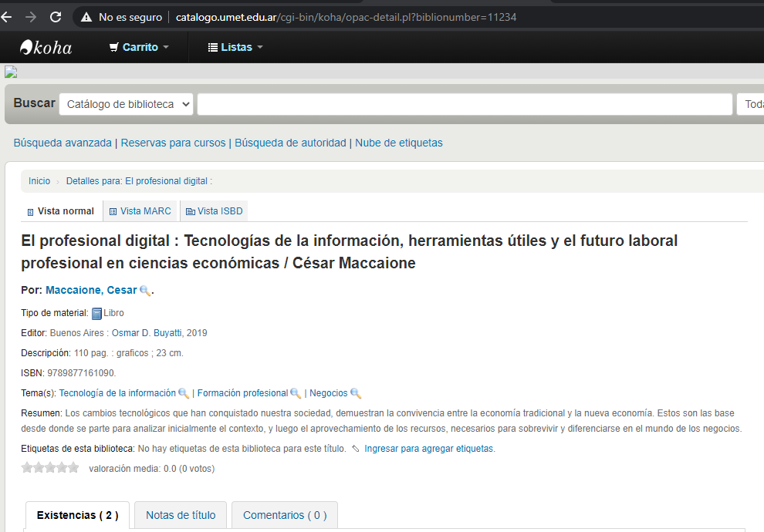Reload the page with browser refresh icon

coord(56,17)
